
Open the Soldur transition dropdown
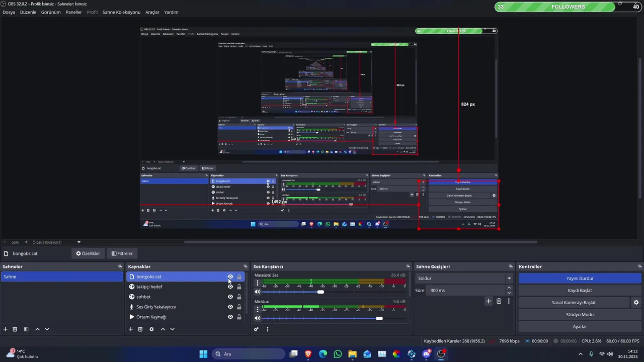464,278
